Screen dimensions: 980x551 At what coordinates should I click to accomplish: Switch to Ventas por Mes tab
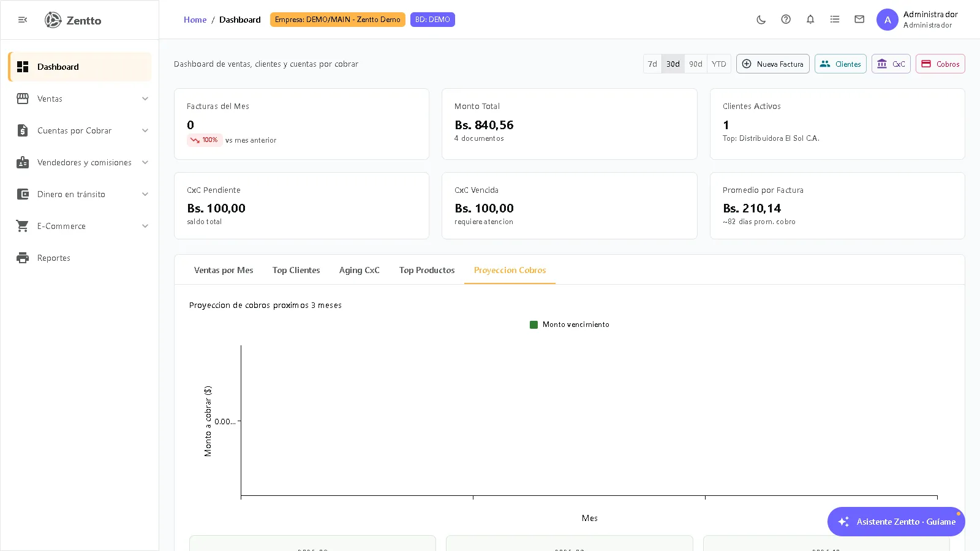(224, 270)
